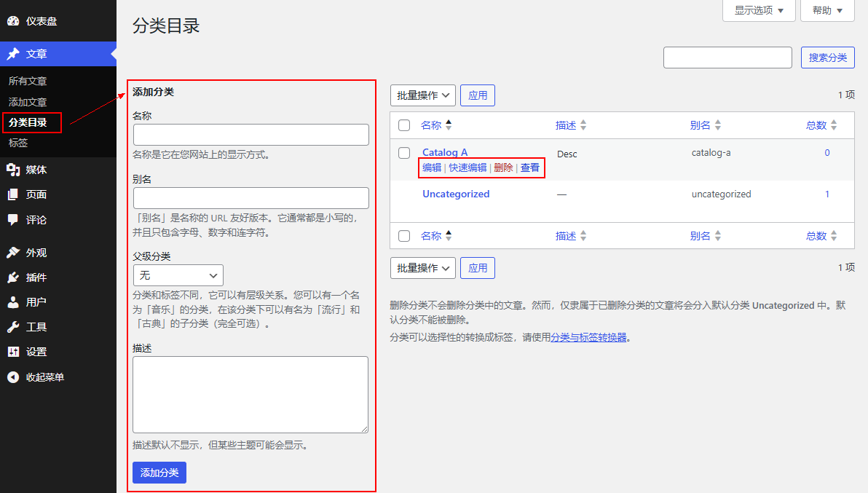Screen dimensions: 868x493
Task: Click the 搜索分类 button
Action: click(828, 58)
